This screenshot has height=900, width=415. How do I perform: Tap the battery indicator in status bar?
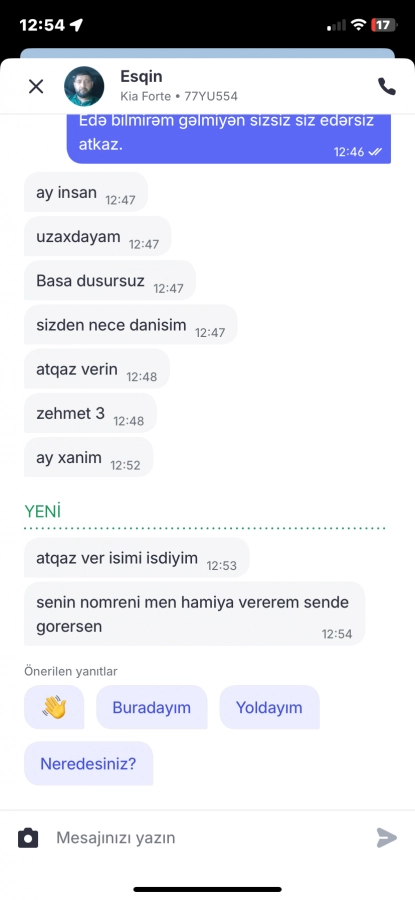coord(383,25)
